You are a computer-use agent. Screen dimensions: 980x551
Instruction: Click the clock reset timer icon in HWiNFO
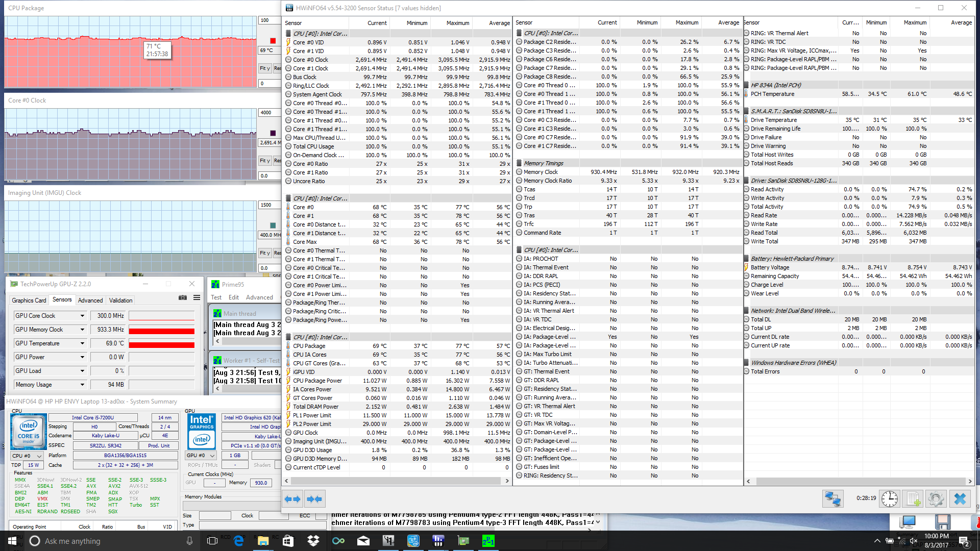(x=889, y=498)
